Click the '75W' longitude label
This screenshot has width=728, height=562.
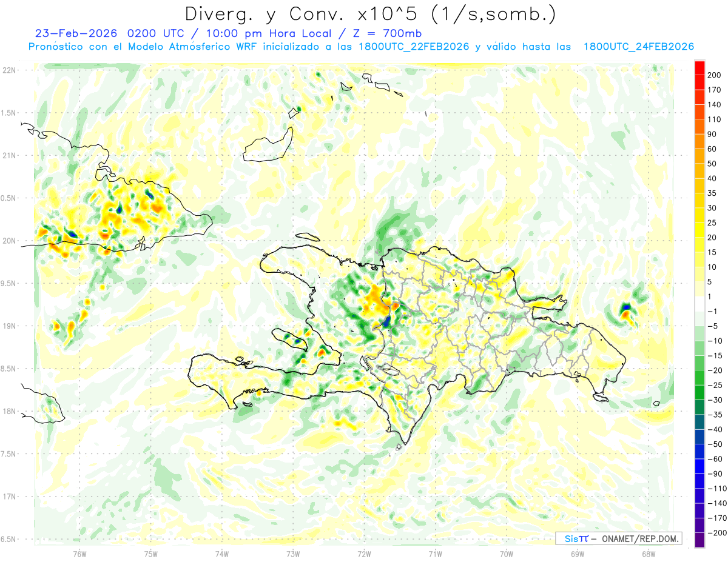tap(151, 554)
